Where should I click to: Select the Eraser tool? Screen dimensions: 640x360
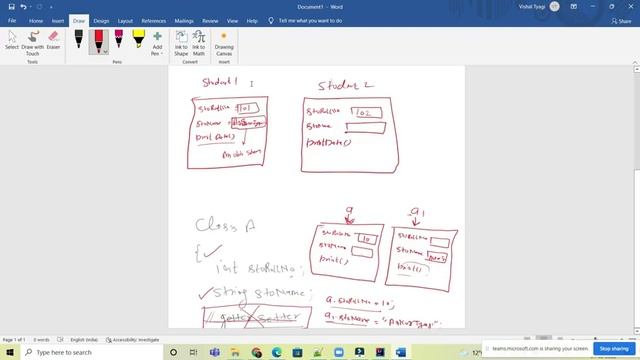[53, 40]
